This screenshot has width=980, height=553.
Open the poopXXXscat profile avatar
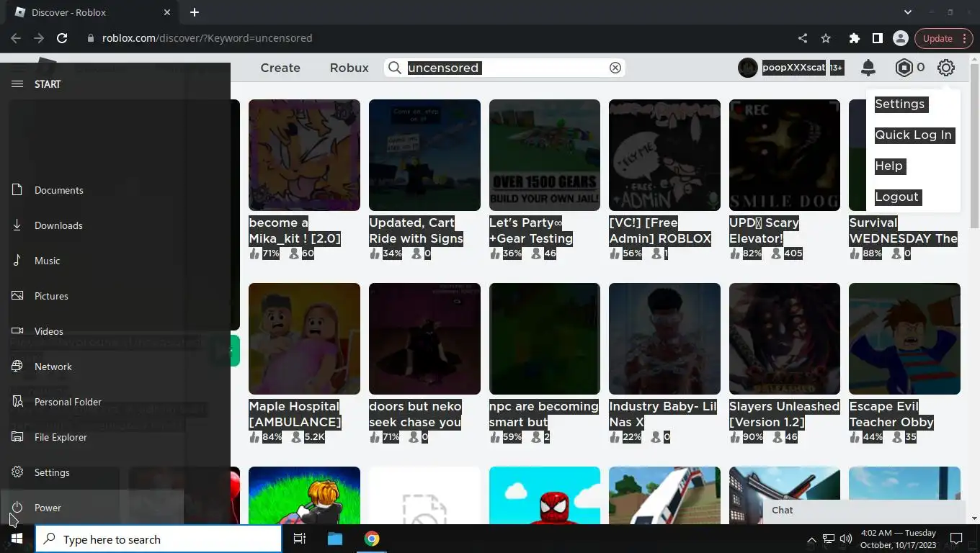coord(748,68)
